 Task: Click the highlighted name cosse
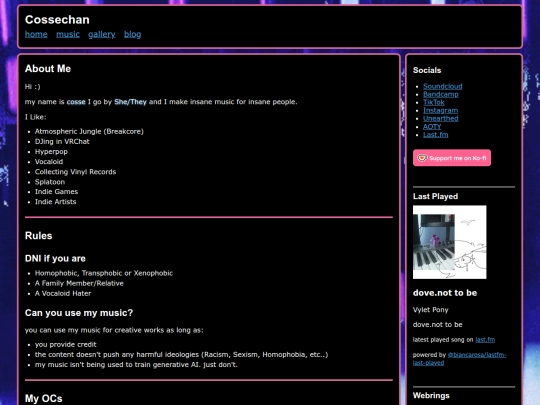tap(76, 102)
